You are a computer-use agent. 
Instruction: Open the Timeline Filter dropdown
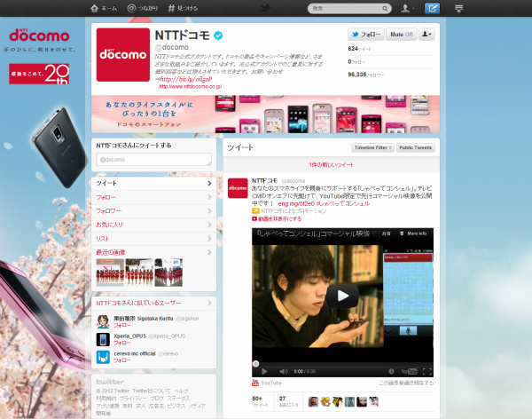tap(372, 148)
